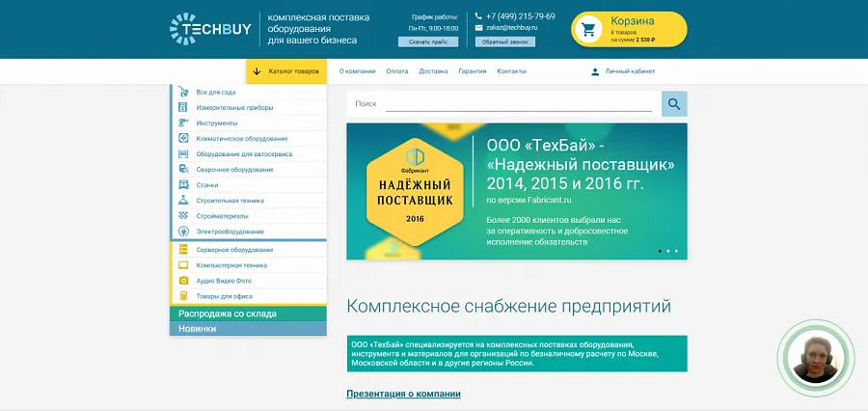
Task: Open Строительная техника category
Action: click(230, 201)
